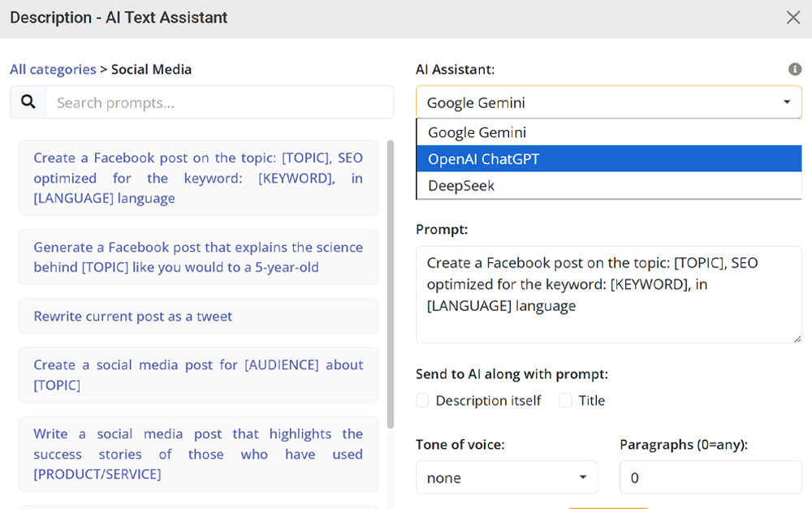Close the AI Text Assistant dialog
The height and width of the screenshot is (509, 812).
point(793,18)
